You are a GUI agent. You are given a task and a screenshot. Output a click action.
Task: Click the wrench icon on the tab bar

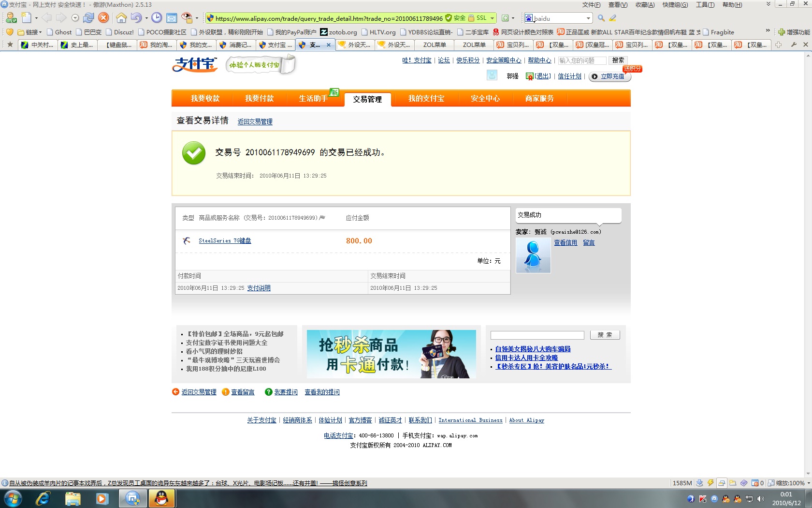point(794,45)
